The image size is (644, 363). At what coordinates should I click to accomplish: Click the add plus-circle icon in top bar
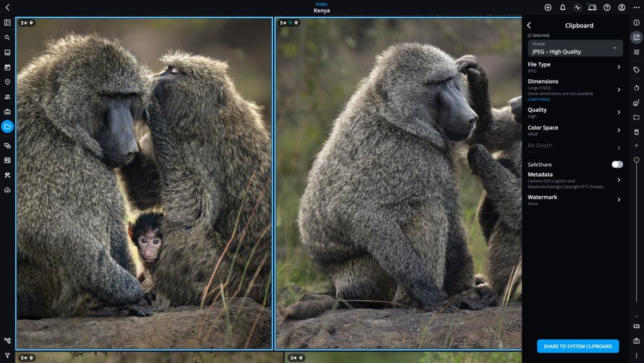coord(548,7)
